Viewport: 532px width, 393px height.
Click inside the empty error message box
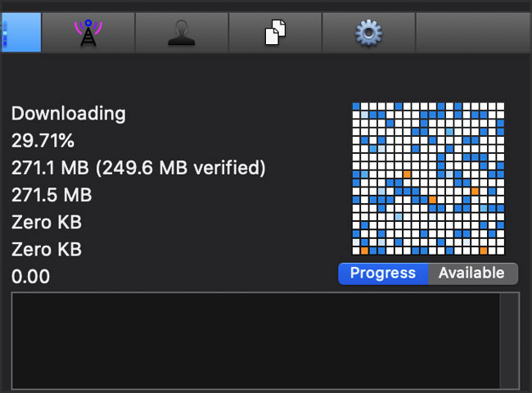coord(256,341)
